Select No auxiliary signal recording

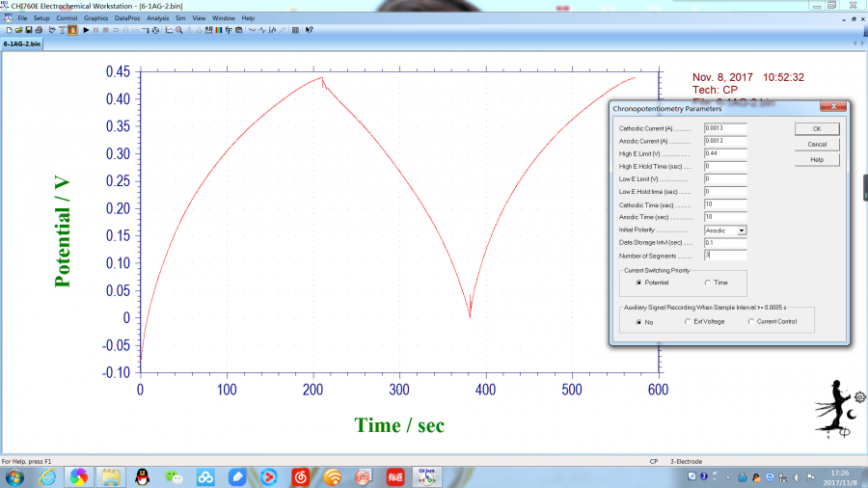pos(645,322)
